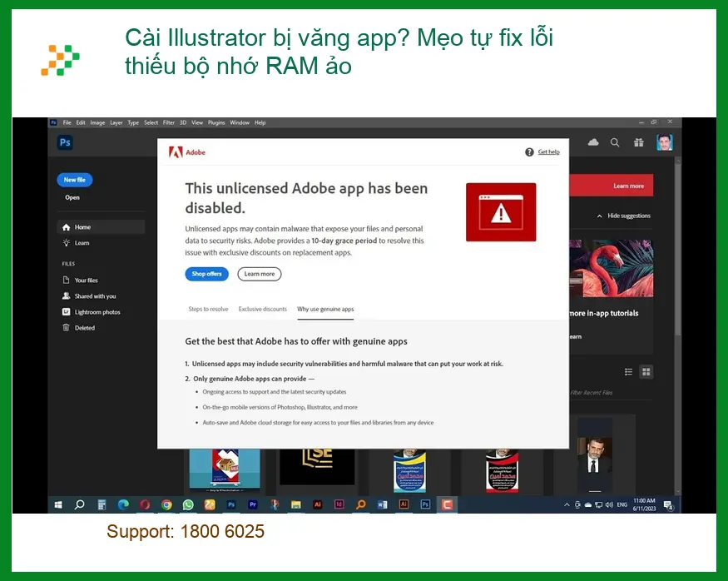The image size is (728, 581).
Task: Click the volume speaker tray icon
Action: coord(609,504)
